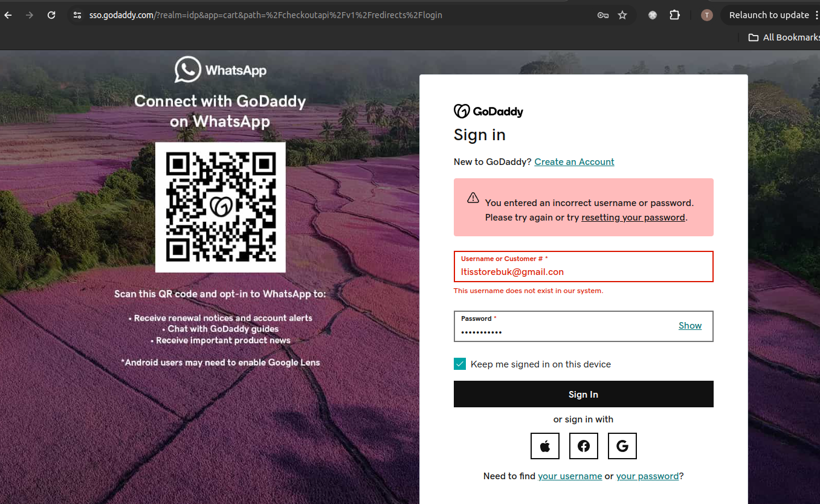820x504 pixels.
Task: Click the Username or Customer # field
Action: 584,267
